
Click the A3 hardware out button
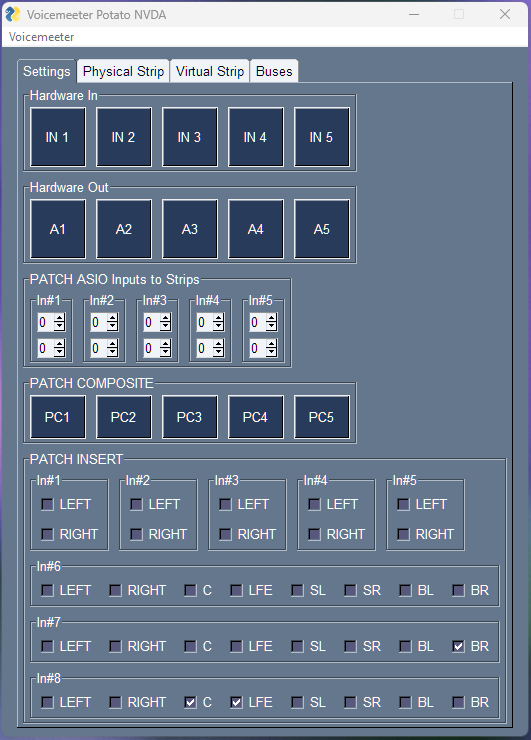pyautogui.click(x=190, y=229)
